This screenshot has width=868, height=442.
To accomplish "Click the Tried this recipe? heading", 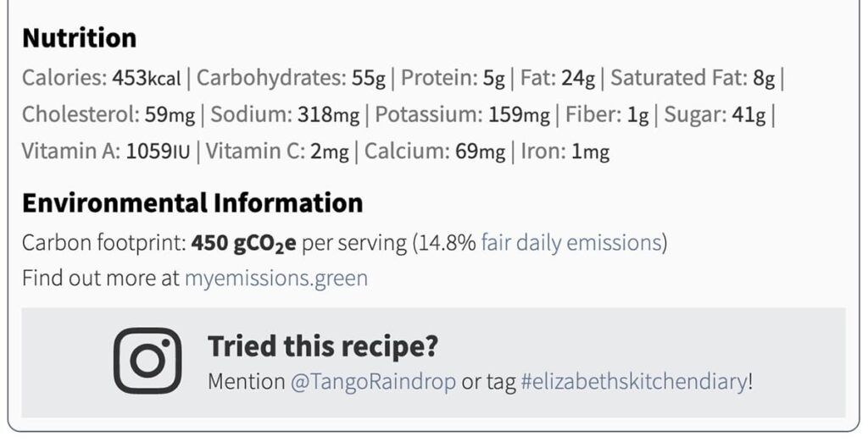I will [323, 346].
